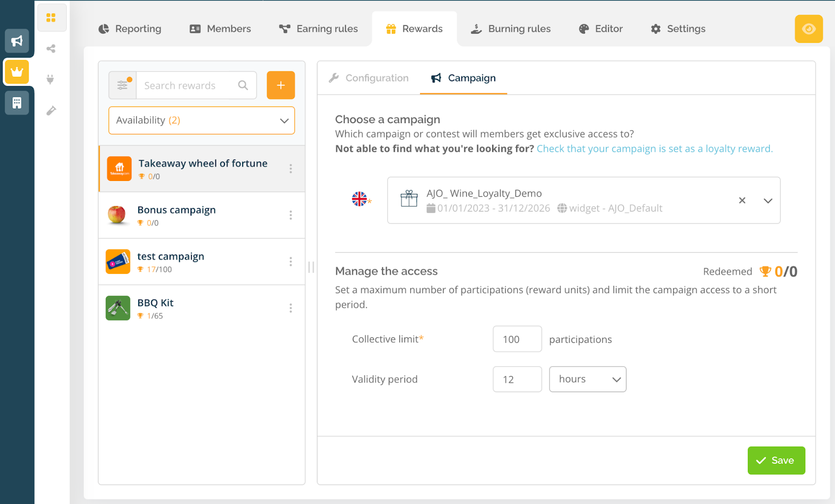Click the green Save button
The image size is (835, 504).
point(776,461)
